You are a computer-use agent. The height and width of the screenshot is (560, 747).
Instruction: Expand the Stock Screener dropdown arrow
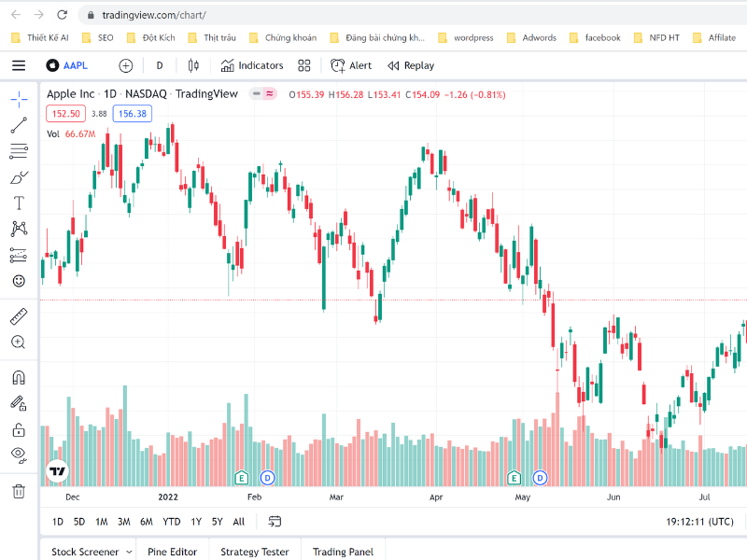[129, 552]
